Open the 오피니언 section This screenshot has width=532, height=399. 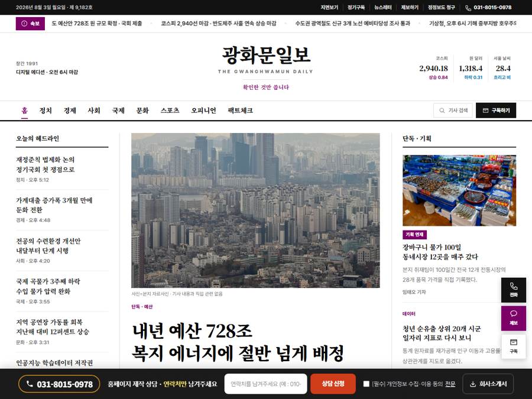(203, 111)
